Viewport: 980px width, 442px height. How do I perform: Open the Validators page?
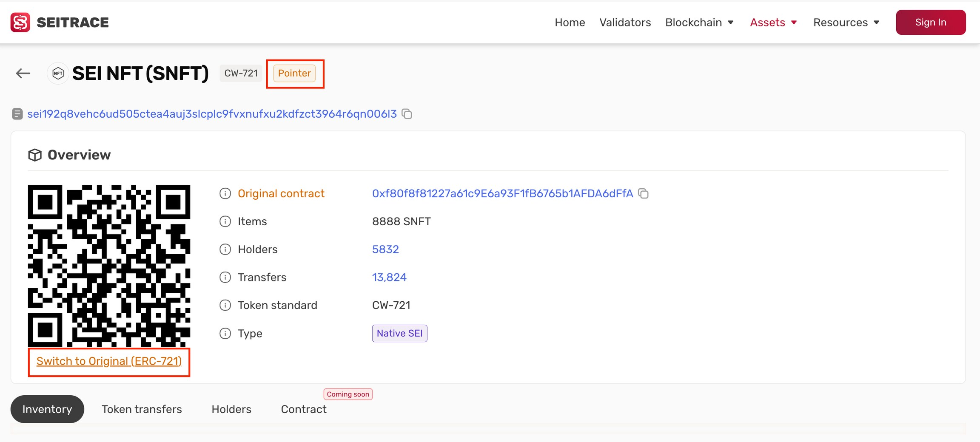point(625,22)
